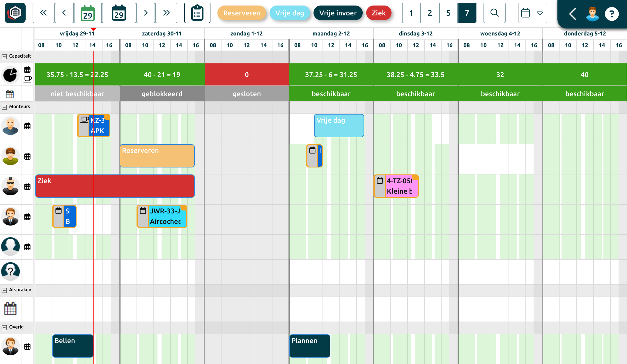Click the capacity pie chart icon

coord(10,75)
